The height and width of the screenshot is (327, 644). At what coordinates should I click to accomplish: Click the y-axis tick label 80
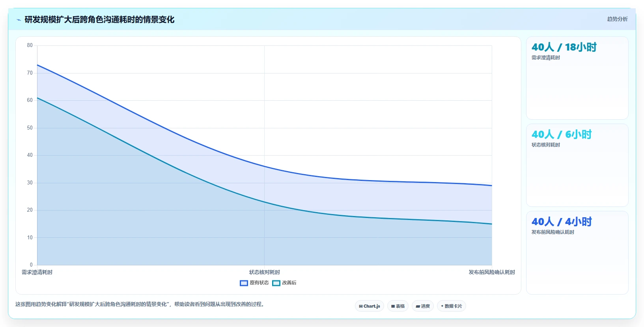[30, 45]
